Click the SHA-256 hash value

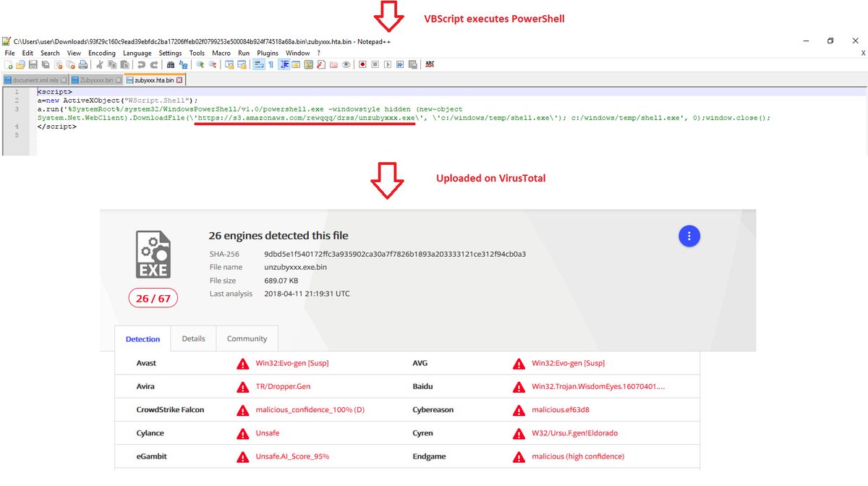pyautogui.click(x=395, y=255)
